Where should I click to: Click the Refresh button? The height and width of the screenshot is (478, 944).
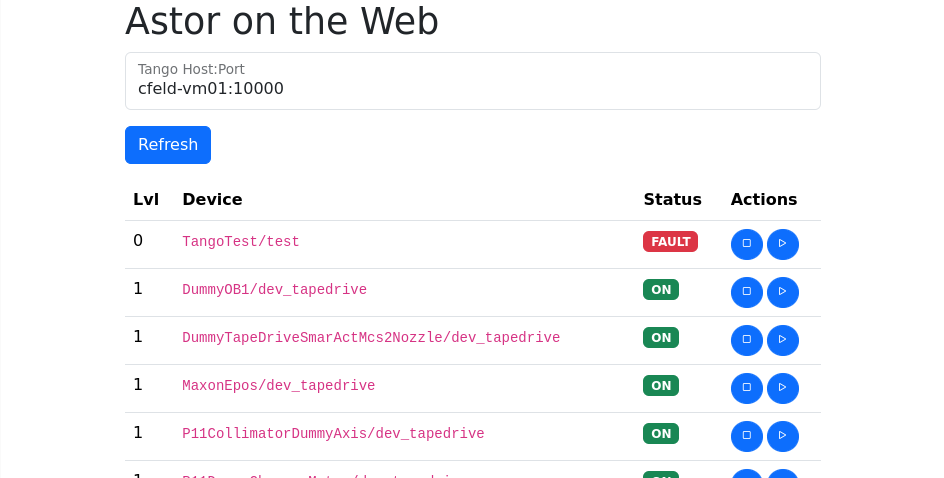coord(168,145)
